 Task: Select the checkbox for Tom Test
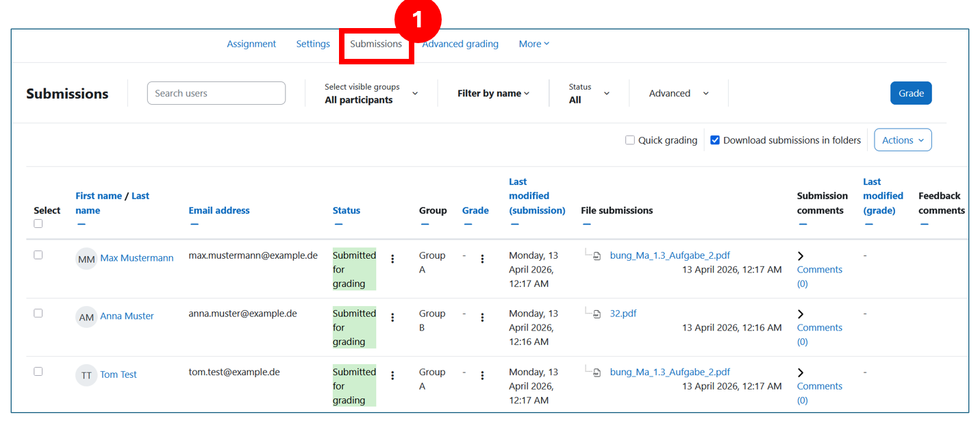(x=38, y=371)
